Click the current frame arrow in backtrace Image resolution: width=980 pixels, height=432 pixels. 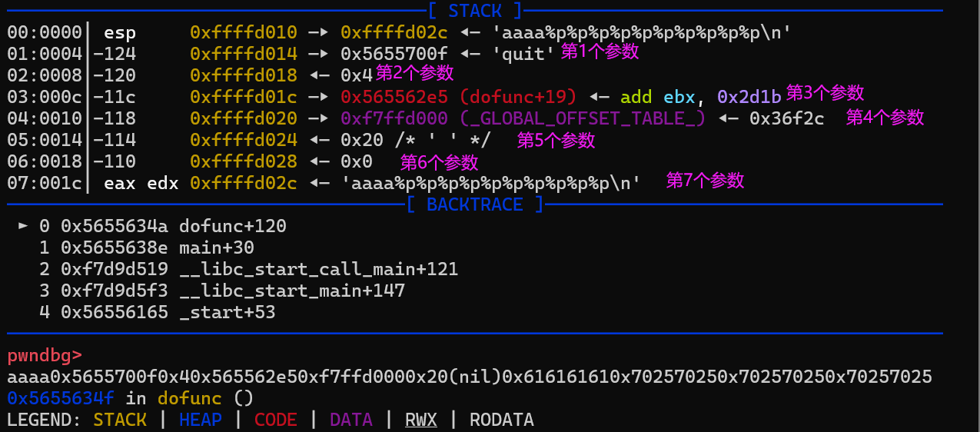[x=23, y=226]
